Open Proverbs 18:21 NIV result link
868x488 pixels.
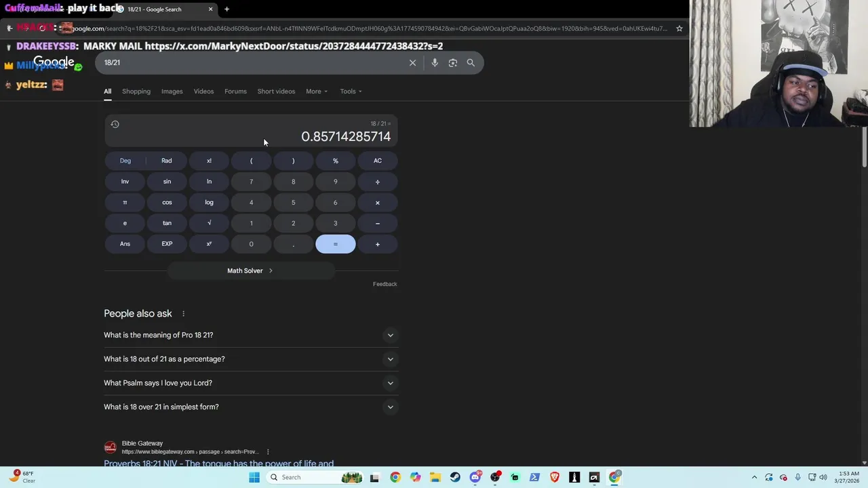click(x=218, y=464)
